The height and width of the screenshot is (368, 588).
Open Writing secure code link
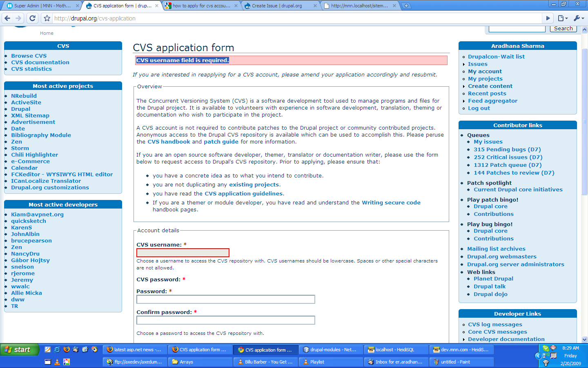point(391,203)
